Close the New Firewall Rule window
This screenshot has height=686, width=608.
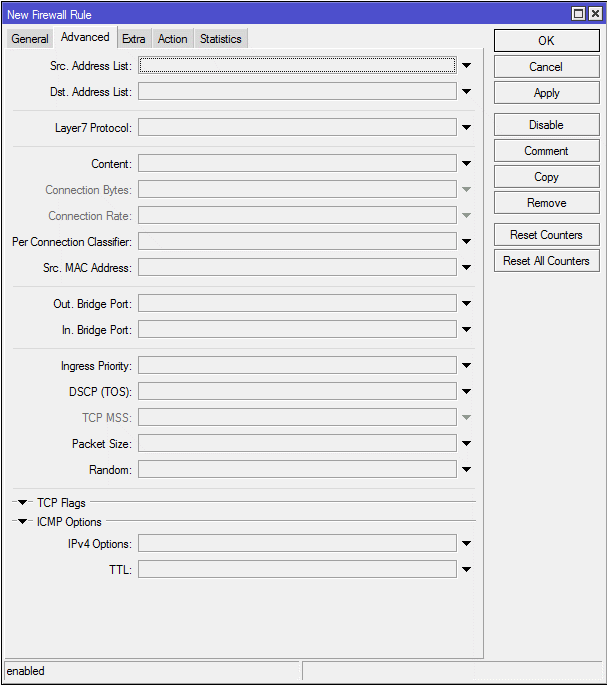point(595,13)
